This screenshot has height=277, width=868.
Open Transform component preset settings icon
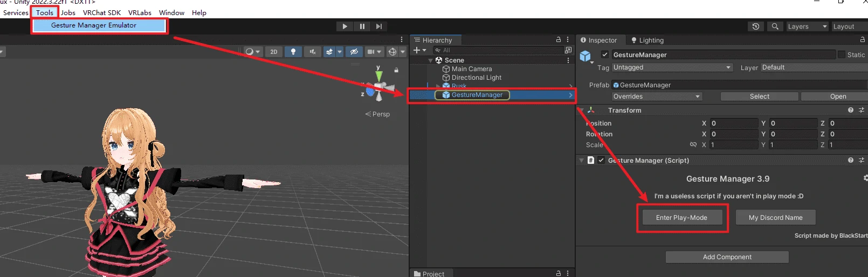(861, 110)
